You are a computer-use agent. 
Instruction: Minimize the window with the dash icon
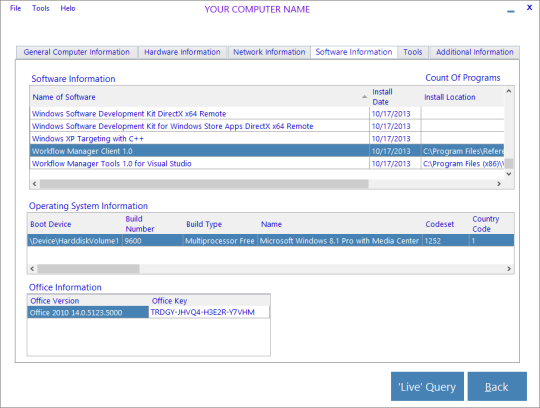tap(511, 11)
